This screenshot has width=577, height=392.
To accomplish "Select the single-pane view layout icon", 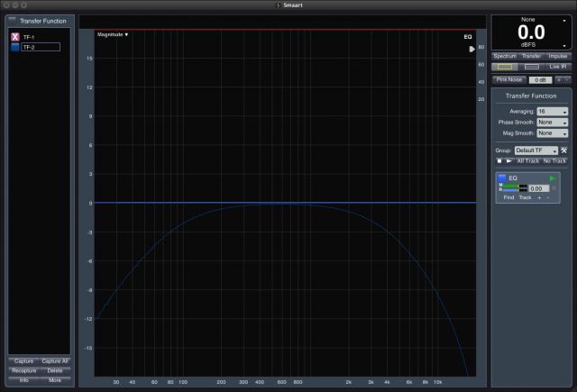I will pyautogui.click(x=504, y=67).
